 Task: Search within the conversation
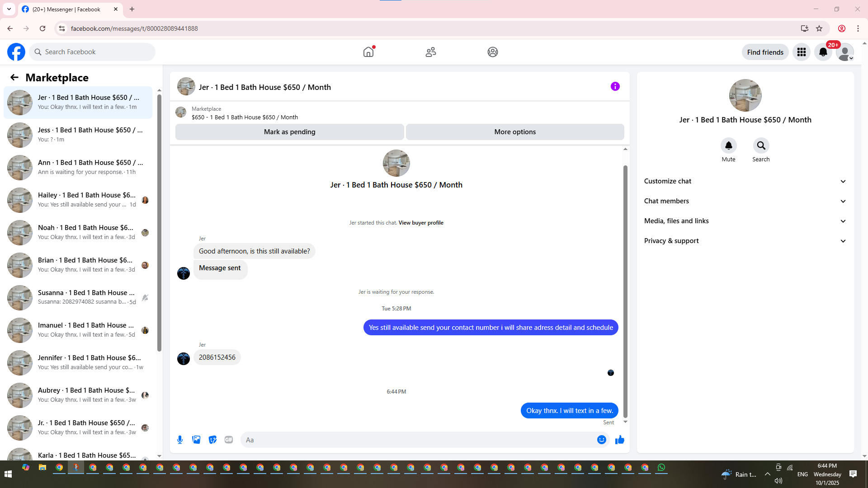(x=761, y=145)
